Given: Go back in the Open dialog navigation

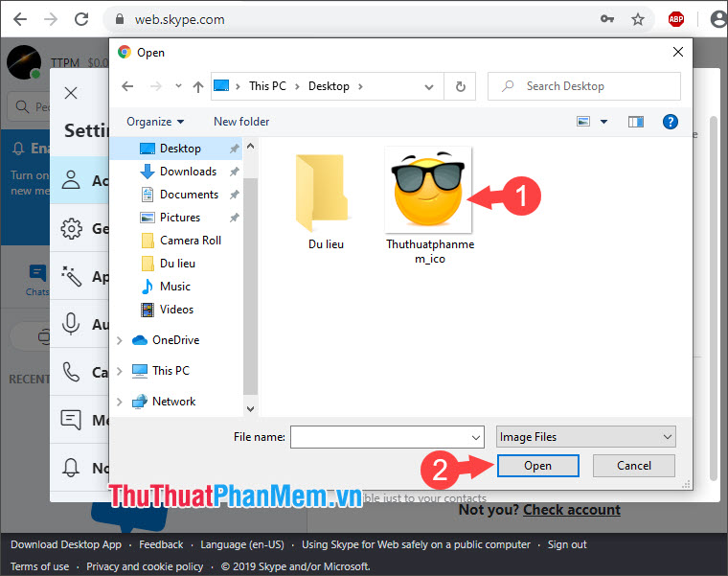Looking at the screenshot, I should coord(127,86).
